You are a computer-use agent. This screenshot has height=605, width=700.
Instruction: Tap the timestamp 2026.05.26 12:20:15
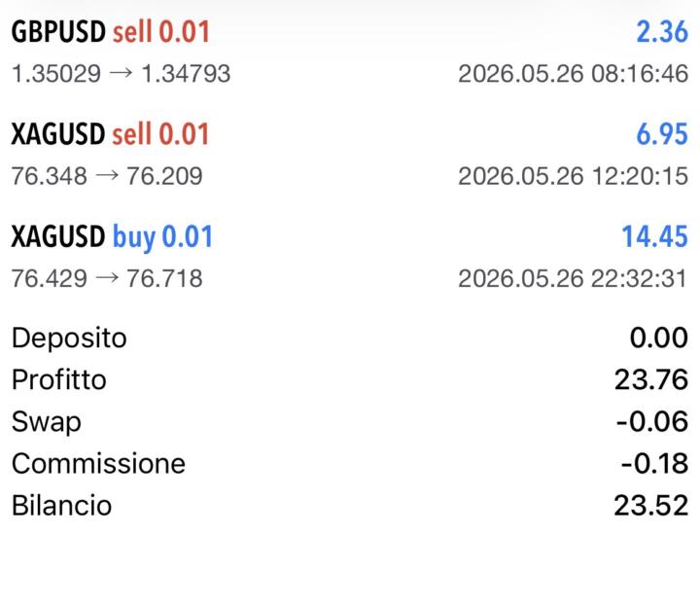(574, 176)
